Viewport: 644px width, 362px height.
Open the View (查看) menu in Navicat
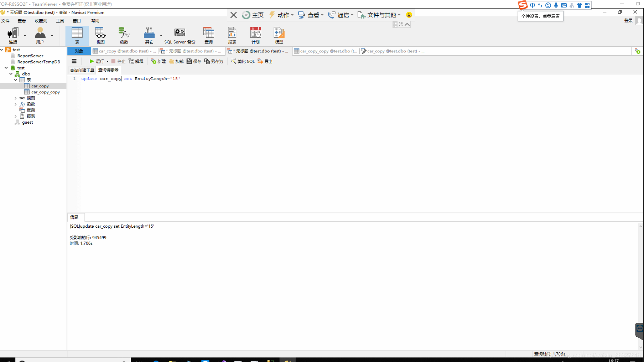click(x=22, y=21)
